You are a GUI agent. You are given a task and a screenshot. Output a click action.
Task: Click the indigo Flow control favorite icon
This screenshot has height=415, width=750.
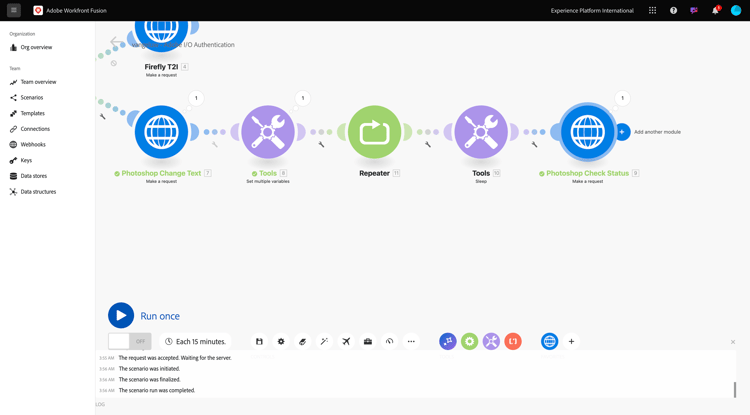(x=448, y=341)
